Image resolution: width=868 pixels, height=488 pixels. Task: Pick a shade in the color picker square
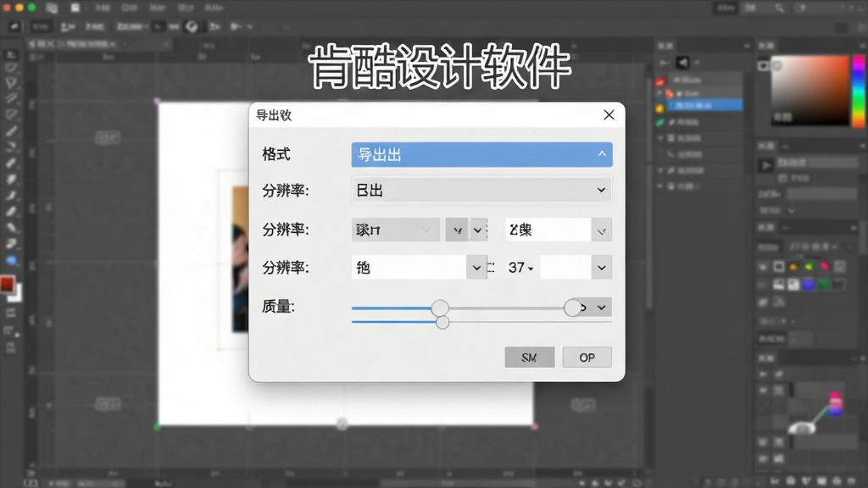click(810, 90)
